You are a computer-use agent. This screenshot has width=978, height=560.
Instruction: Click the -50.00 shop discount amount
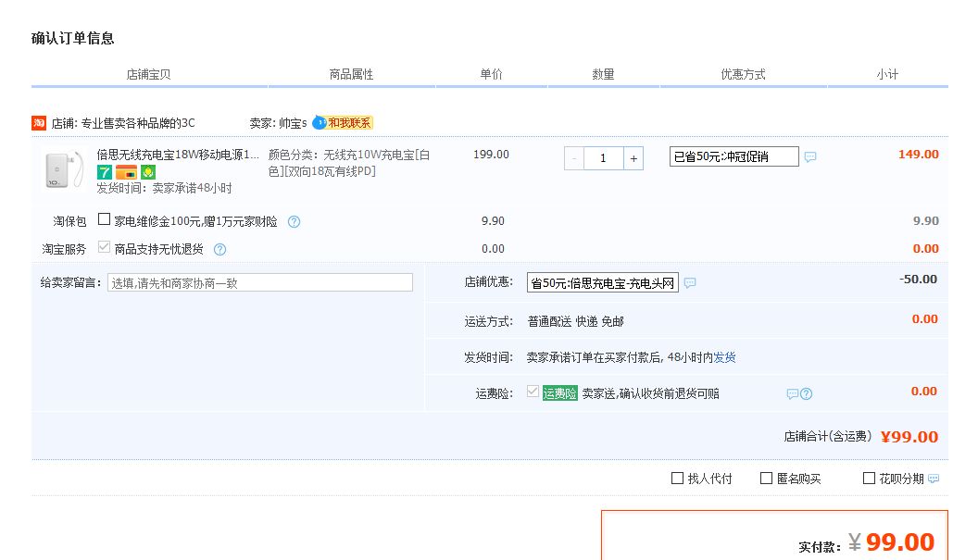(918, 279)
